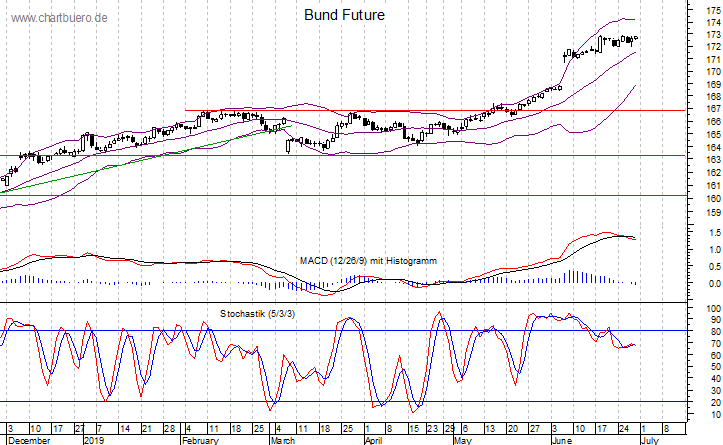The width and height of the screenshot is (723, 445).
Task: Click price axis value 171
Action: 713,59
